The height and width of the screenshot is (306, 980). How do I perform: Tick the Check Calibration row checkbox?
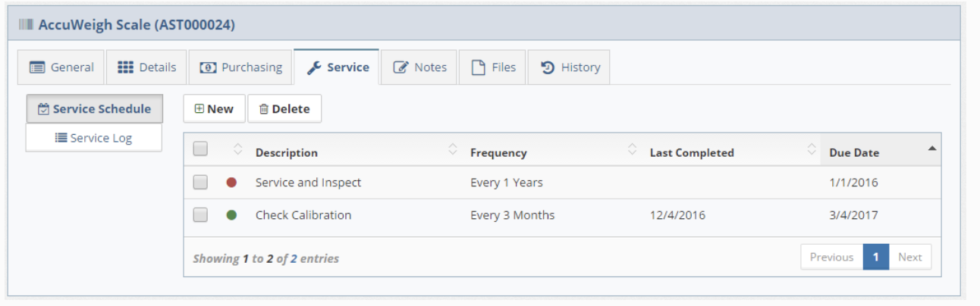(x=200, y=215)
